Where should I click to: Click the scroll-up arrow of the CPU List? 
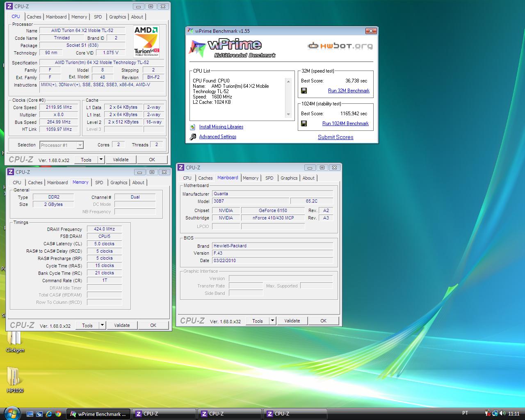pyautogui.click(x=288, y=81)
